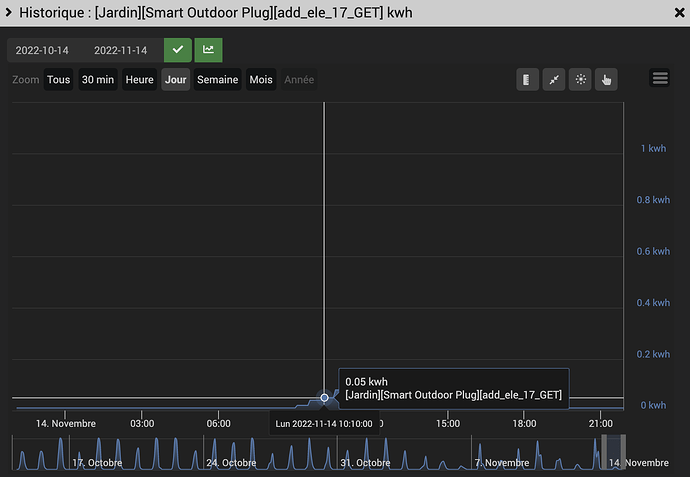The height and width of the screenshot is (477, 690).
Task: Click the green checkmark validate button
Action: [x=178, y=50]
